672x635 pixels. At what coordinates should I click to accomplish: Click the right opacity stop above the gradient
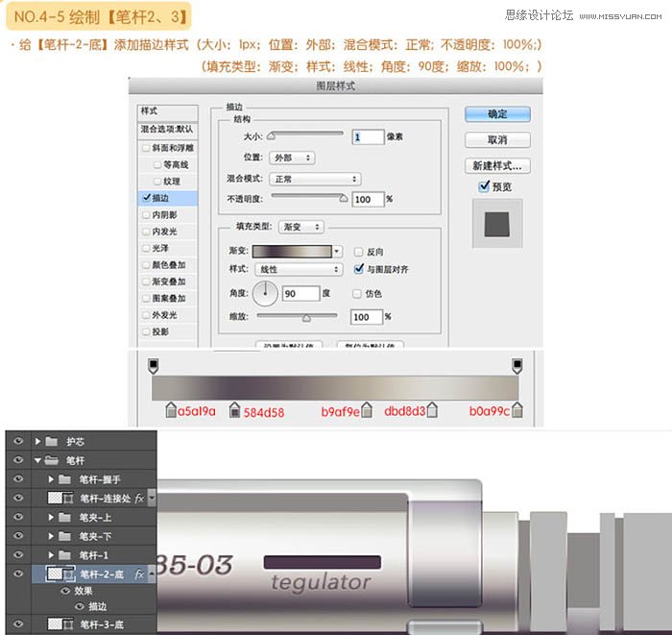point(517,366)
